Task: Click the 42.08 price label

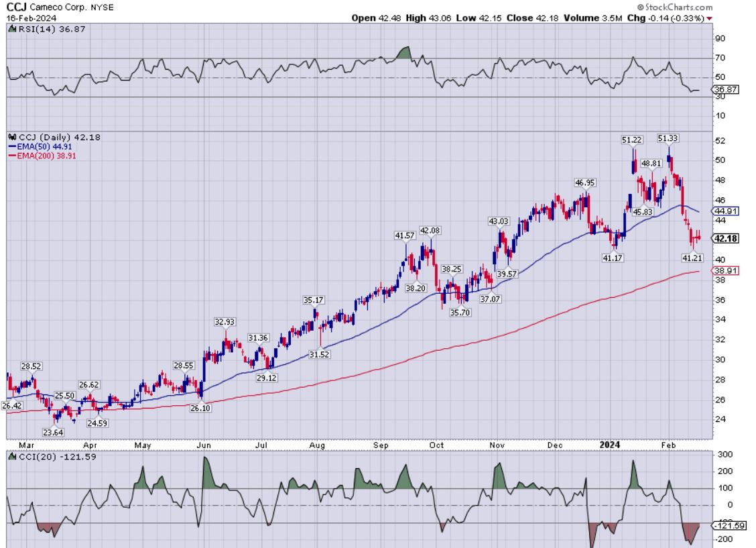Action: [x=430, y=231]
